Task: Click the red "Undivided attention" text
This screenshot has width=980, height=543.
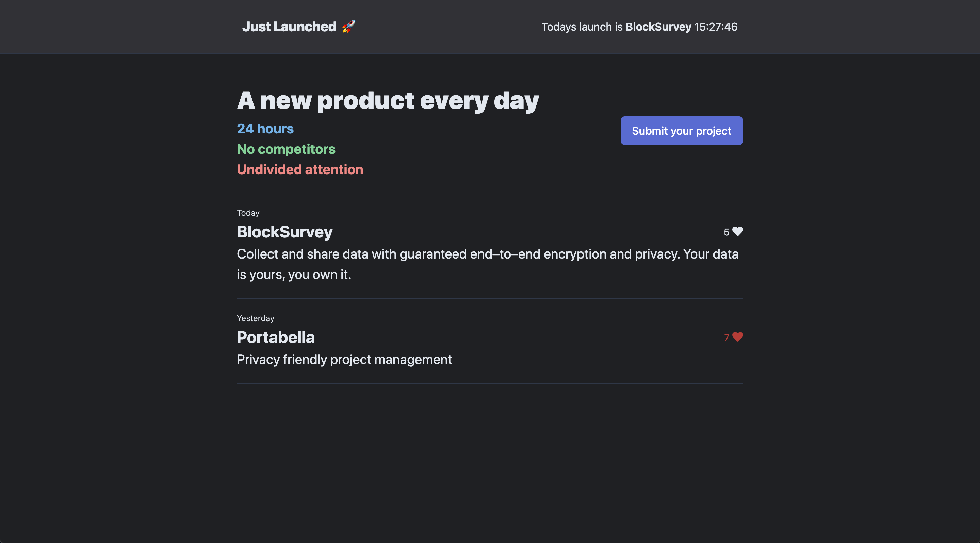Action: click(300, 169)
